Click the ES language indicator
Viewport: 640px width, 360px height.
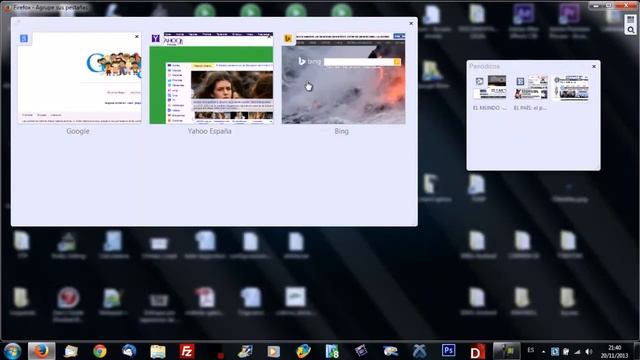point(531,350)
